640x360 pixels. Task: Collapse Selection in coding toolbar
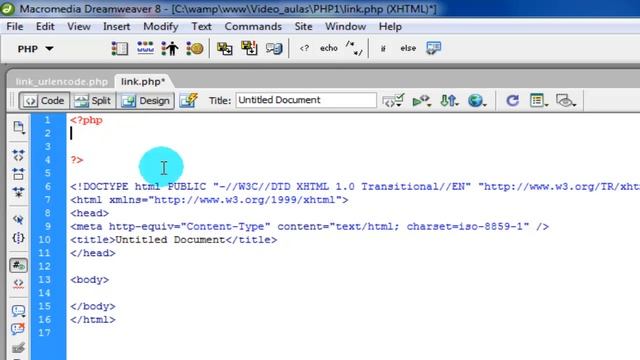tap(18, 174)
